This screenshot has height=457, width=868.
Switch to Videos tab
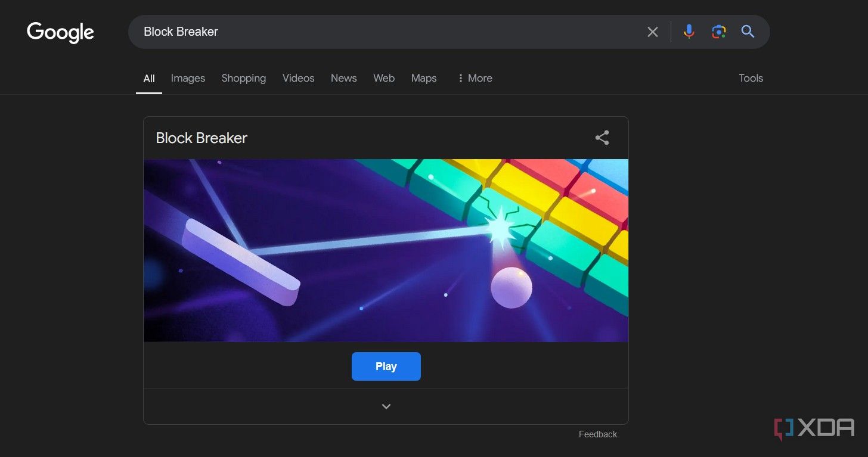click(x=298, y=78)
